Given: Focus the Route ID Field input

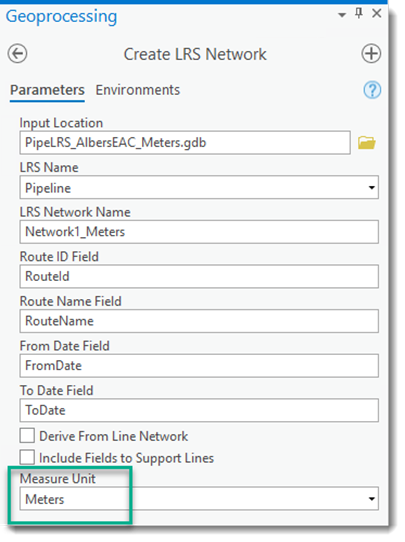Looking at the screenshot, I should (199, 276).
